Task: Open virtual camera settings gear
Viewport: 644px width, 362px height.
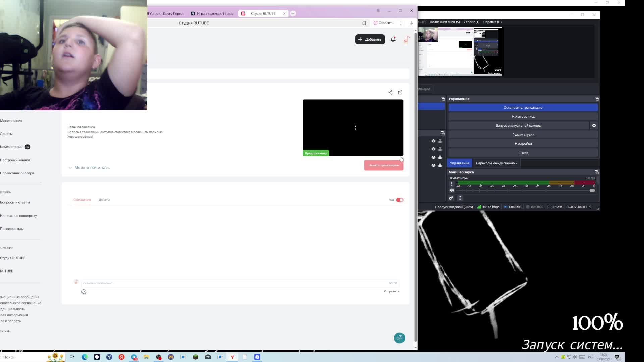Action: [x=594, y=125]
